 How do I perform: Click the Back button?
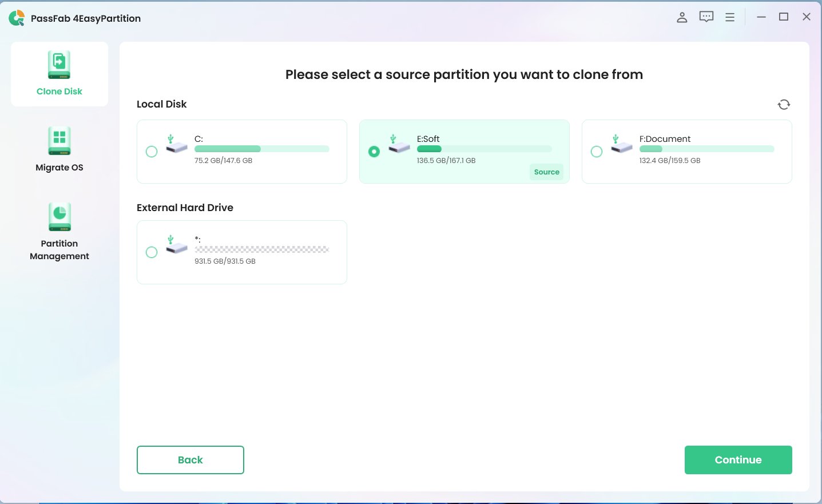190,460
